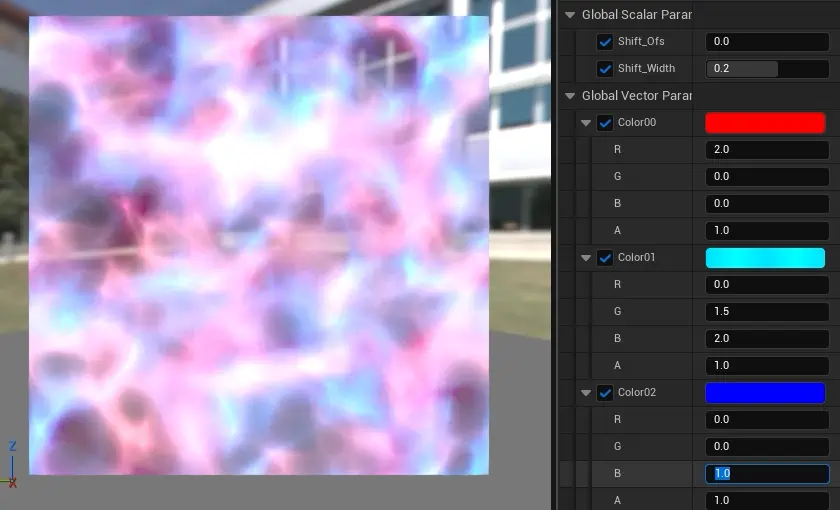Collapse the Global Vector Parameter section
This screenshot has width=840, height=510.
(x=570, y=96)
